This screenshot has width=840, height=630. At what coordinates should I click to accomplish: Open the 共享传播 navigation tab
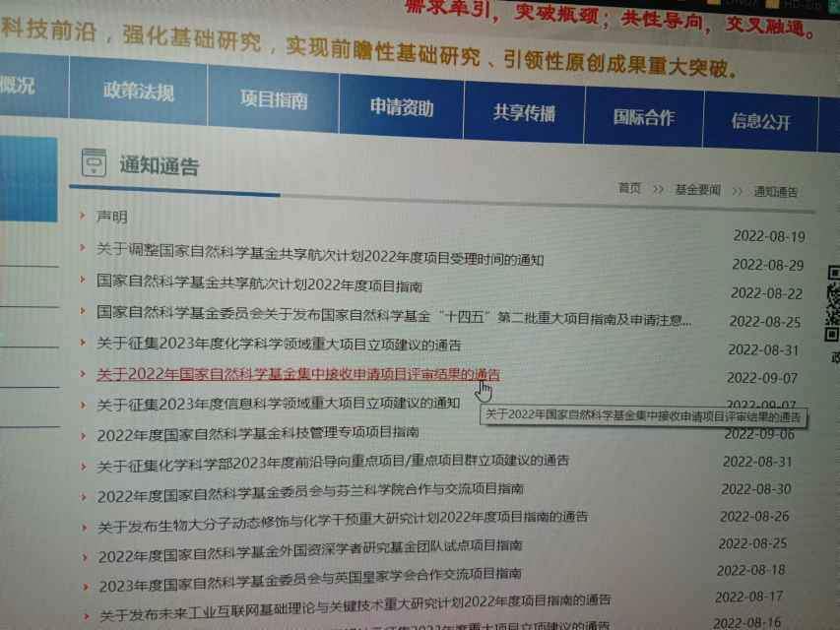[524, 113]
